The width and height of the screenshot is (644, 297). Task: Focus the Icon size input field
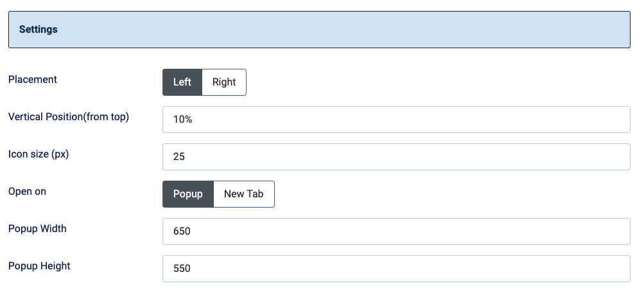point(396,157)
